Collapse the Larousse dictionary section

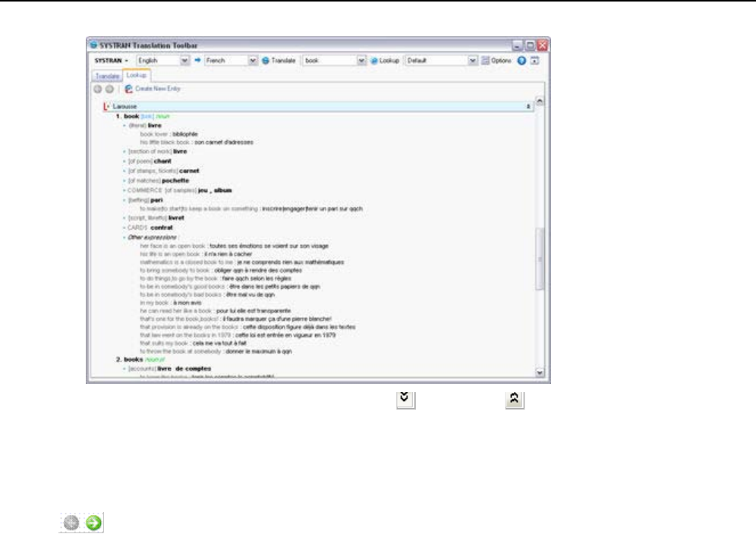click(x=106, y=106)
